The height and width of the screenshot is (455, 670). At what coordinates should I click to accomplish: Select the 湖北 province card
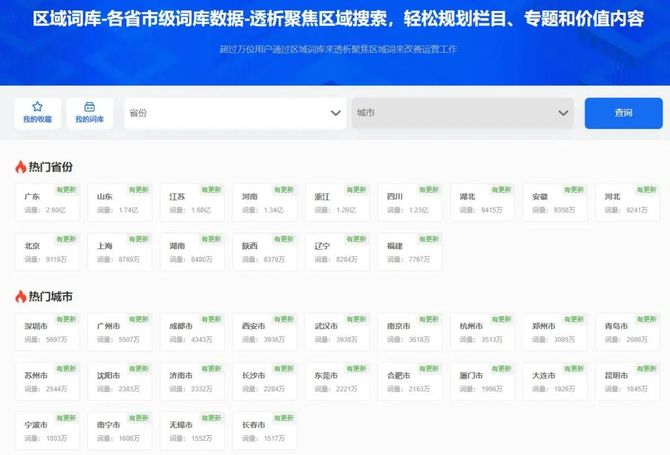pyautogui.click(x=482, y=203)
